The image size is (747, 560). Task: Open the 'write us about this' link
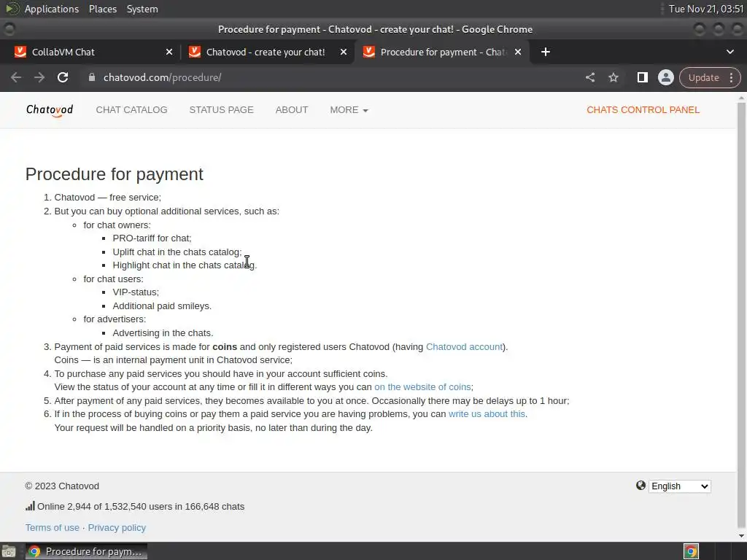click(x=487, y=414)
